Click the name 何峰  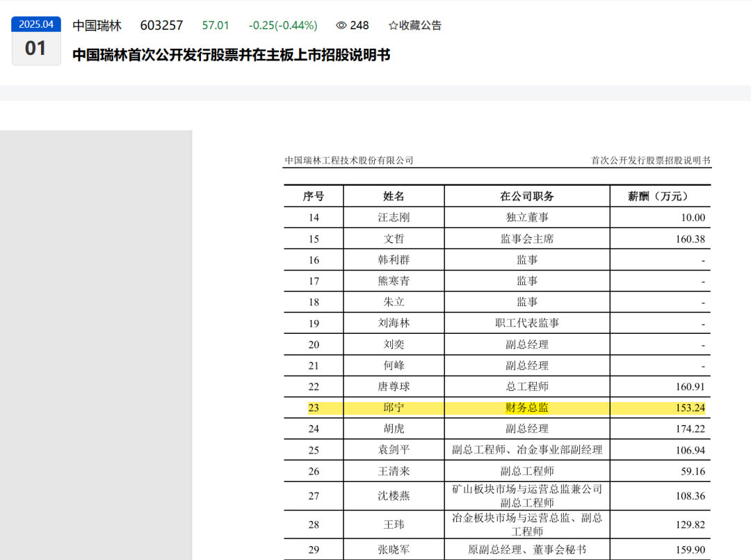[394, 365]
